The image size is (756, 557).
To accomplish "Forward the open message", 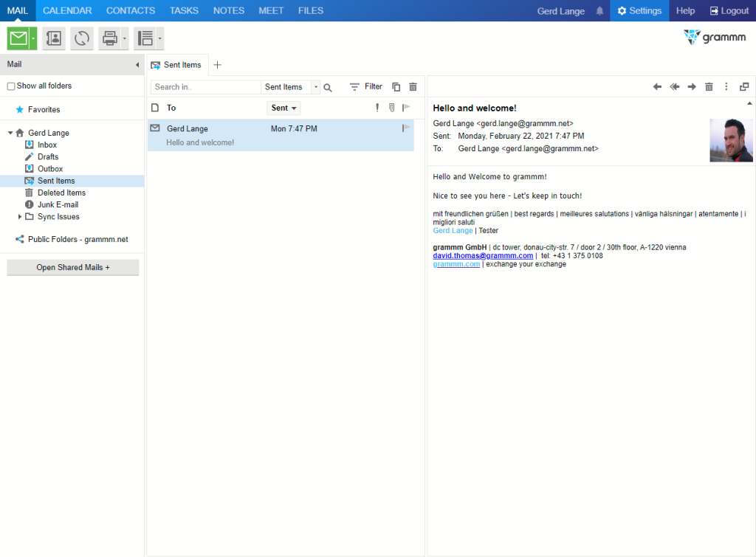I will (x=692, y=87).
